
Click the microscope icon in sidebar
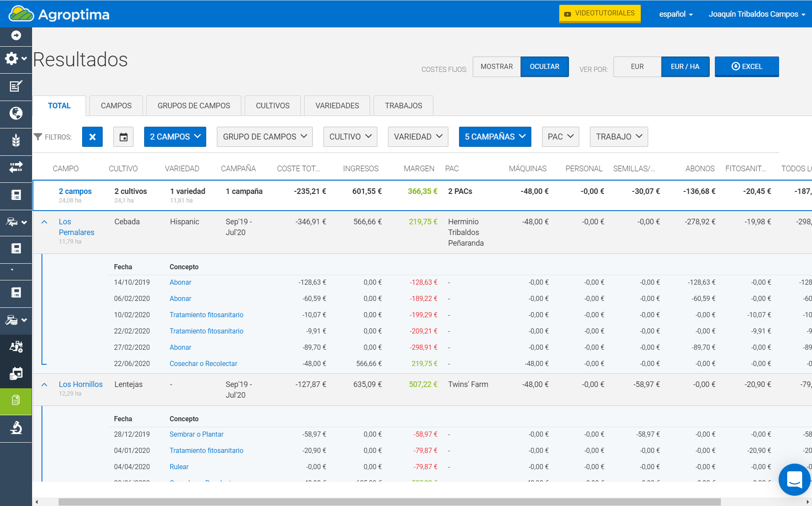16,428
